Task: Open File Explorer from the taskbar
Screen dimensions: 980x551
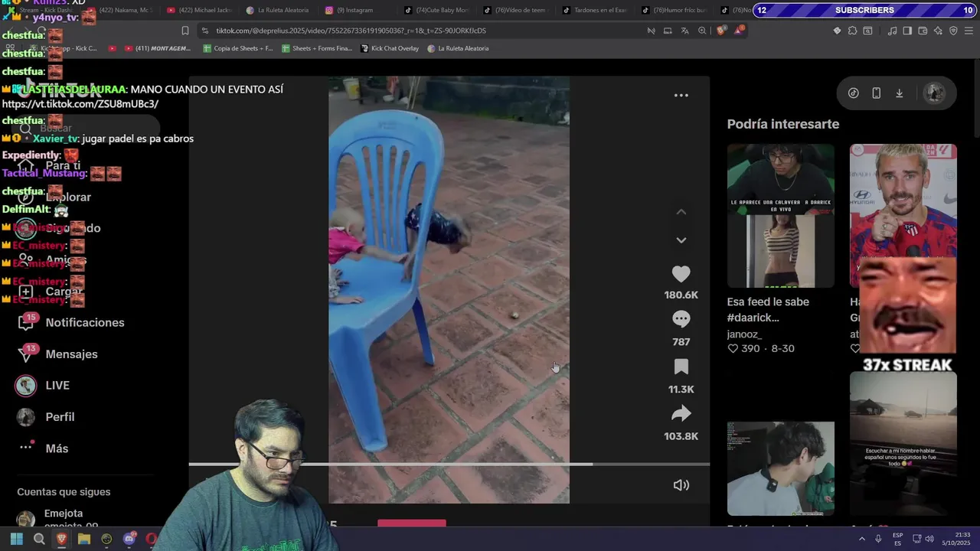Action: 84,539
